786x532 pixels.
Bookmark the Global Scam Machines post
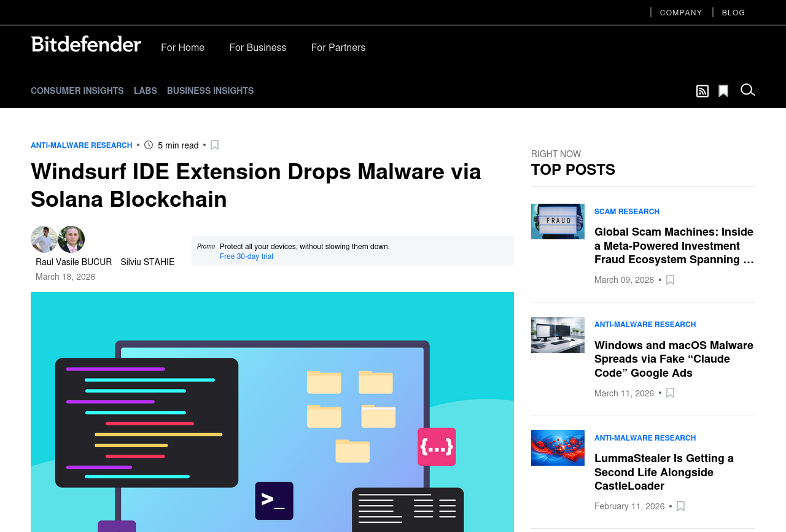pyautogui.click(x=670, y=280)
